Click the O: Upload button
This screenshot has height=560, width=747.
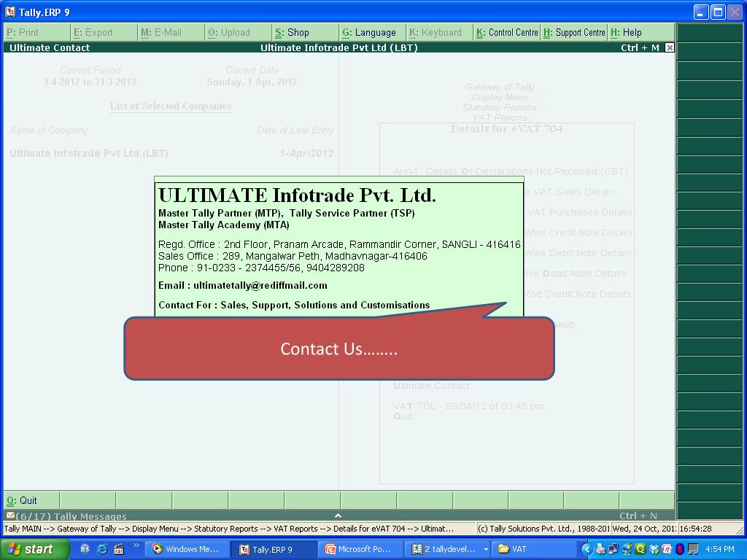tap(239, 32)
